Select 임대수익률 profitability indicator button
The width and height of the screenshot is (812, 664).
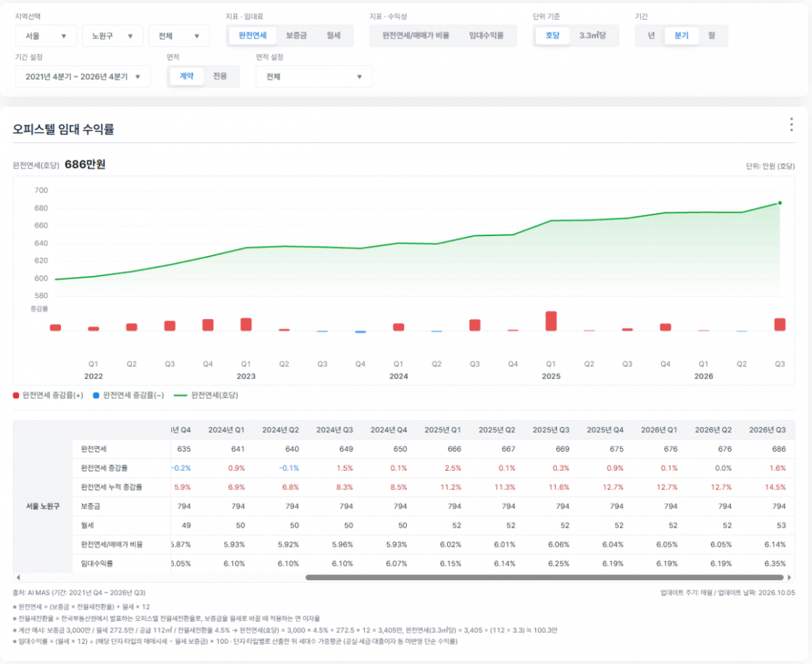[487, 36]
